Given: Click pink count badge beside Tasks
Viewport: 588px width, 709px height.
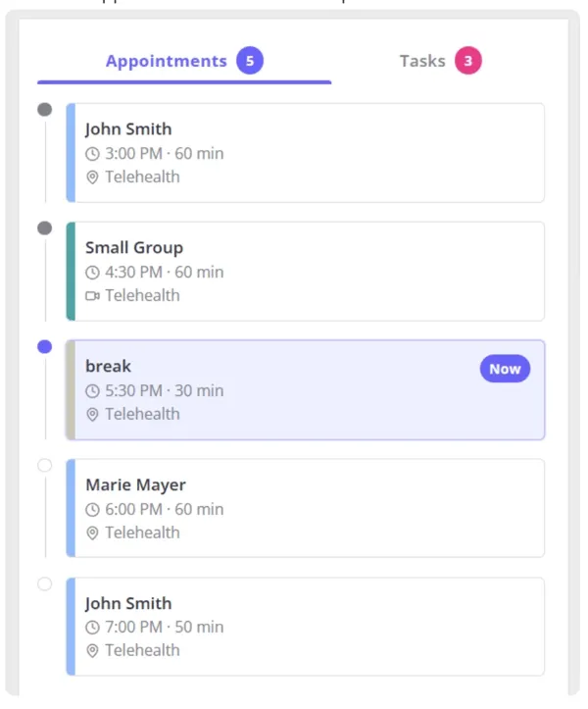Looking at the screenshot, I should point(468,60).
